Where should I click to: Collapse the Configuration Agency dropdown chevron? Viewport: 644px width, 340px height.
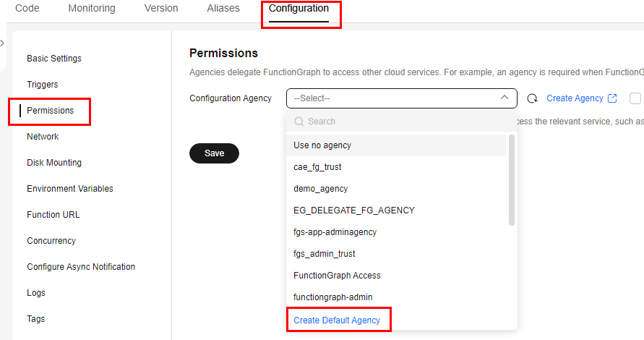[x=505, y=98]
